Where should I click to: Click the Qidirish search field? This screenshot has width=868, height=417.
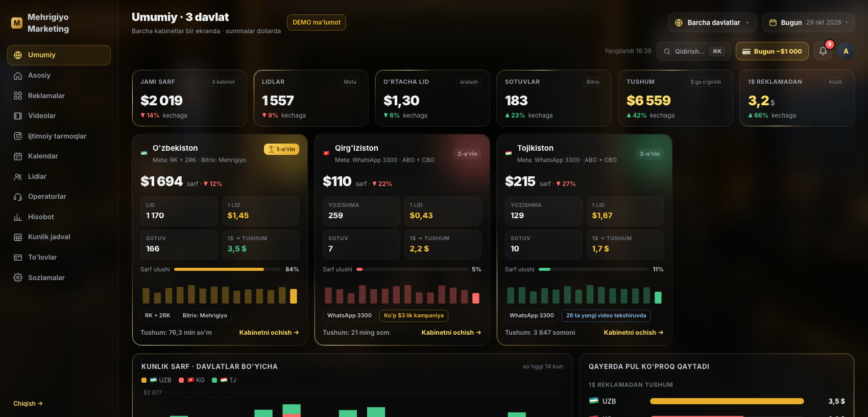pos(693,51)
